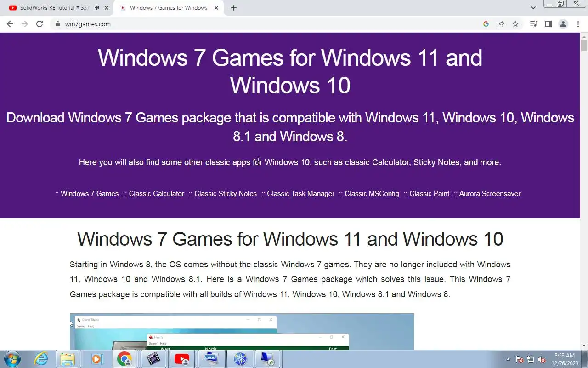This screenshot has height=368, width=588.
Task: Mute the SolidWorks tab via speaker icon
Action: [x=96, y=8]
